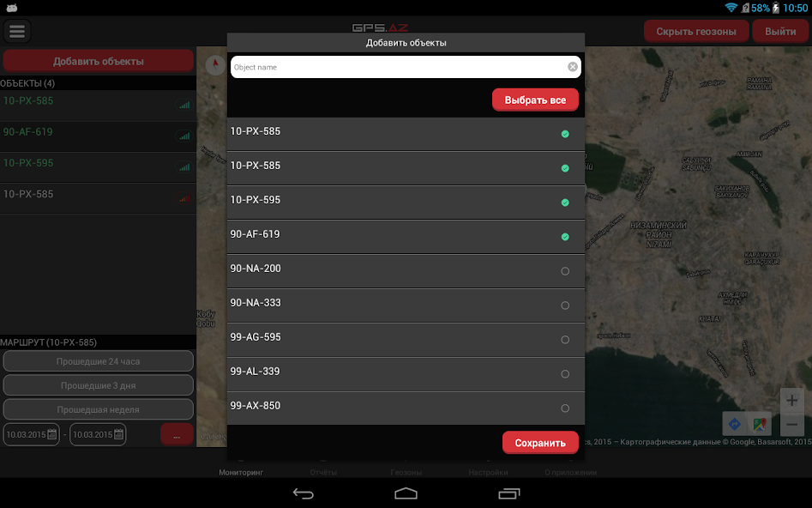Check the 90-NA-200 object radio
This screenshot has height=508, width=812.
[x=564, y=271]
